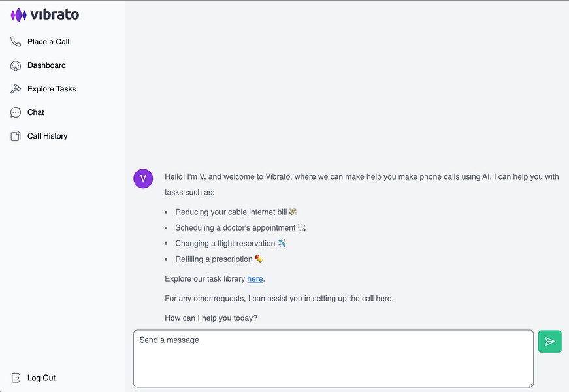Go to the Dashboard menu item
This screenshot has width=569, height=392.
tap(46, 65)
